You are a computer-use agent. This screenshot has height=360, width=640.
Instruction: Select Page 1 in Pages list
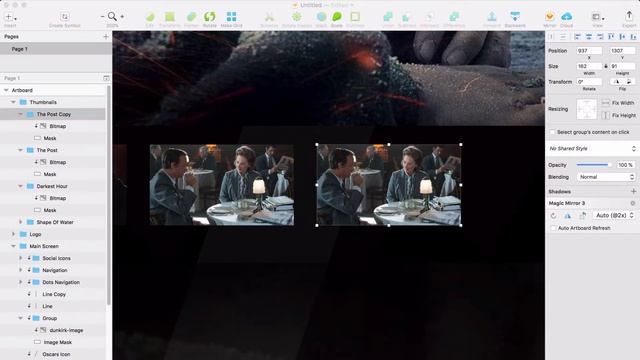pyautogui.click(x=56, y=49)
